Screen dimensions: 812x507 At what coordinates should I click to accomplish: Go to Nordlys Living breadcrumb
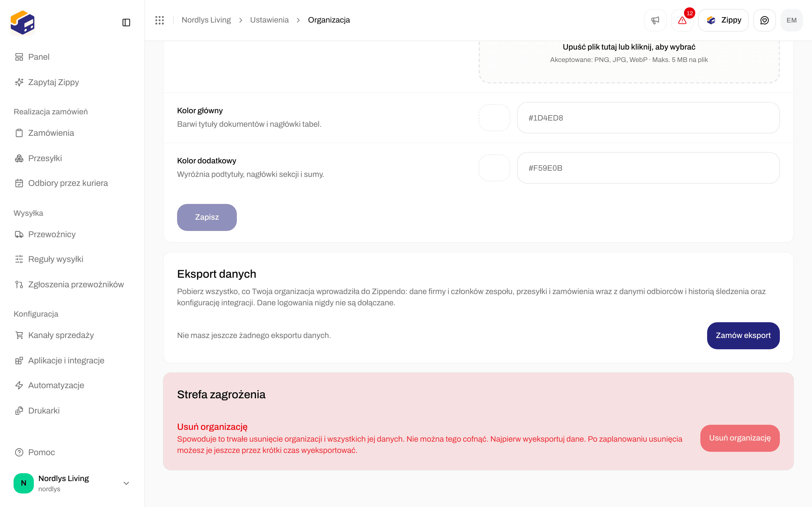(x=206, y=20)
